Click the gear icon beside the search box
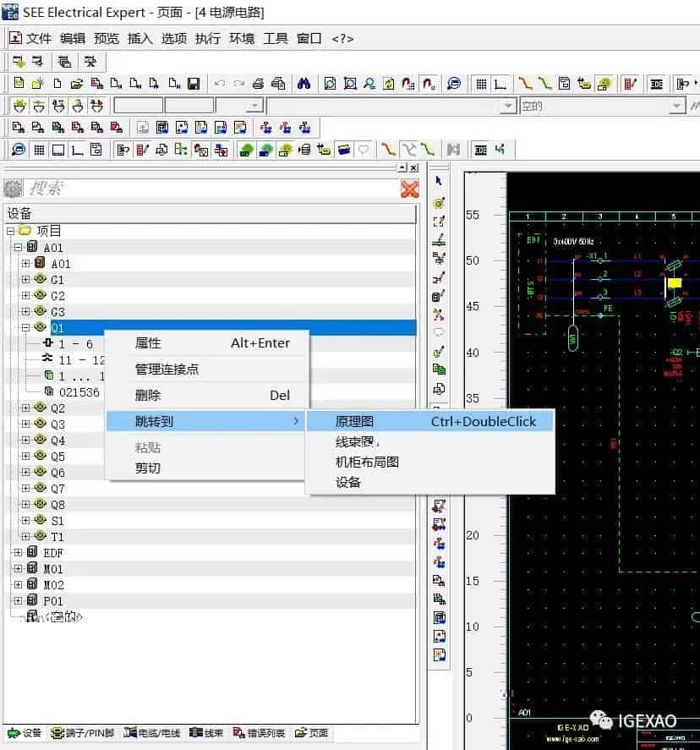This screenshot has height=750, width=700. click(x=13, y=189)
